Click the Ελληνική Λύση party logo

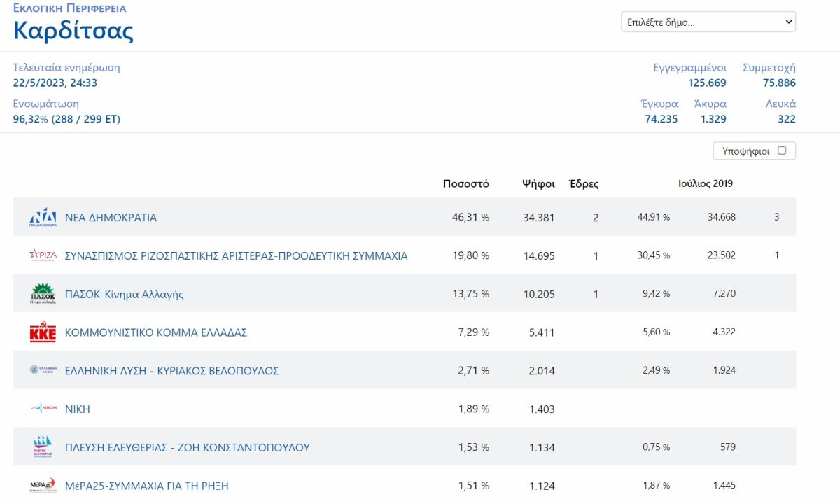pyautogui.click(x=43, y=370)
